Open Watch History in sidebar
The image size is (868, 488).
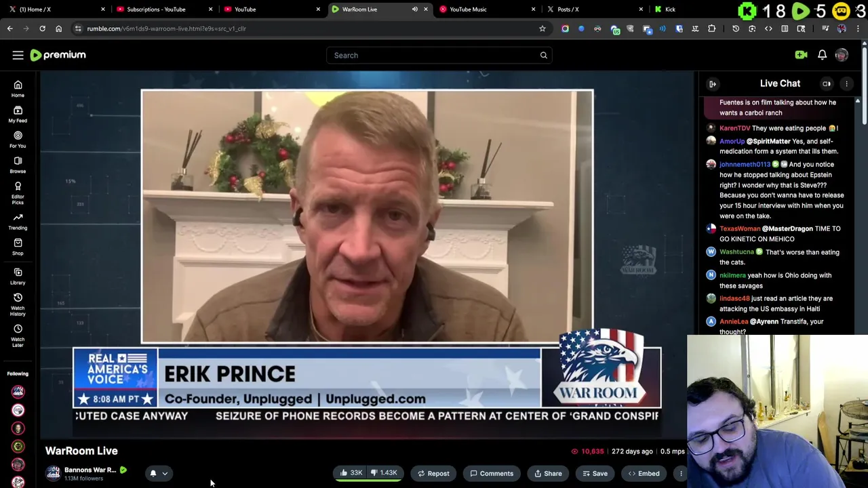pos(18,304)
